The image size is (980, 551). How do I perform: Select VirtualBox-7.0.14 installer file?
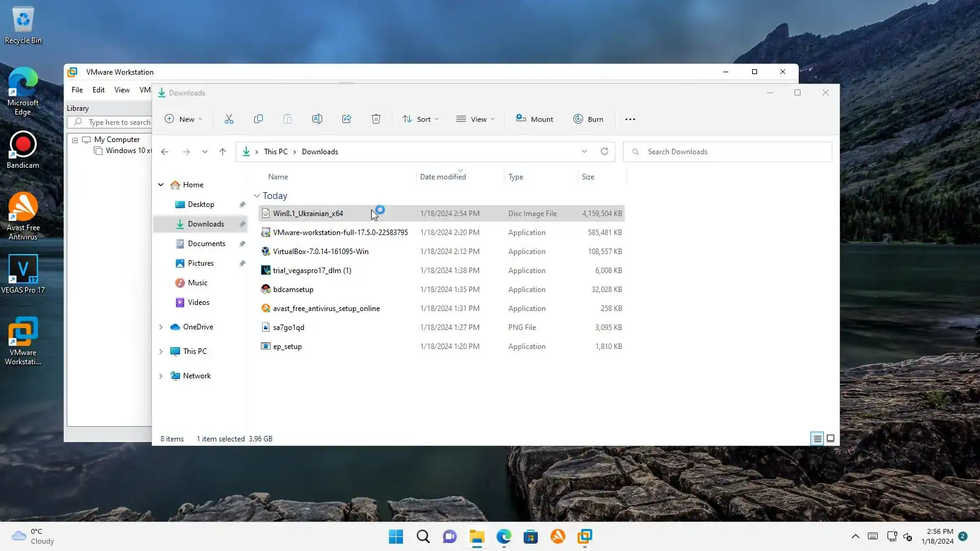click(x=441, y=252)
